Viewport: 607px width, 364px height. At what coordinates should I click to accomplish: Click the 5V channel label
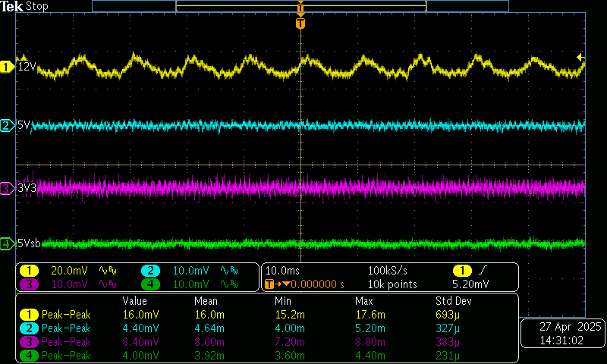[24, 125]
